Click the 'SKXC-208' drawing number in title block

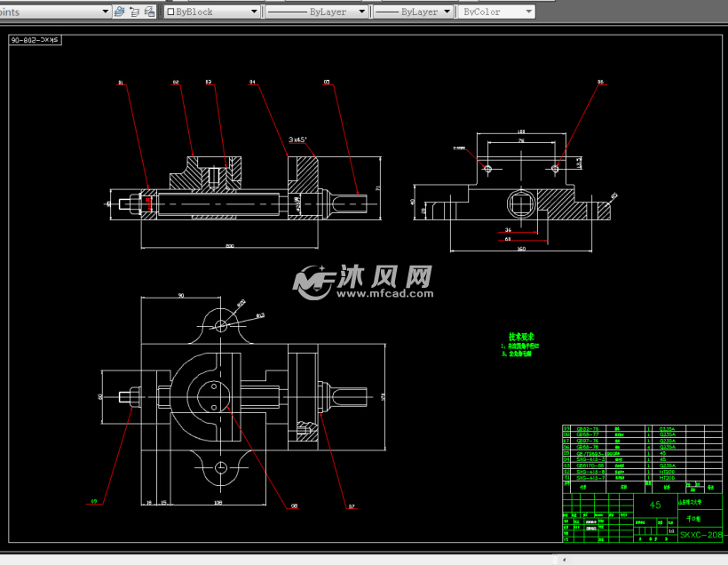point(702,536)
